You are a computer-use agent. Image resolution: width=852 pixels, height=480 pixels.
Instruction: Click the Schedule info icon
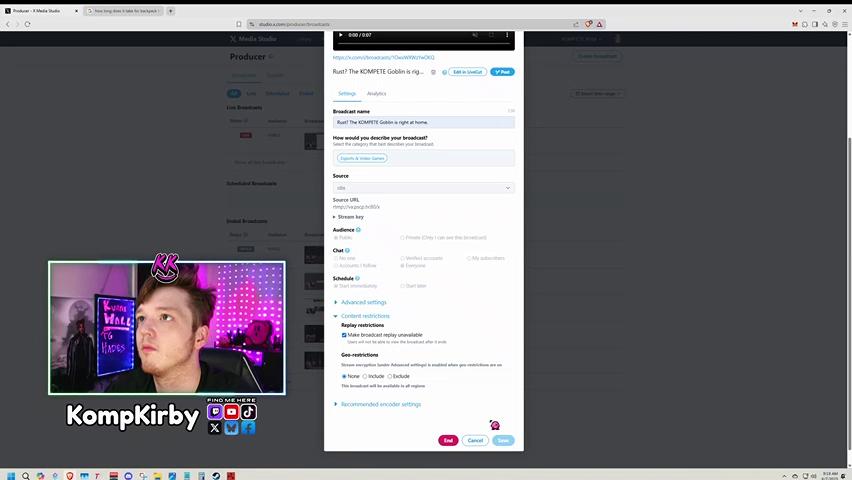click(x=357, y=278)
